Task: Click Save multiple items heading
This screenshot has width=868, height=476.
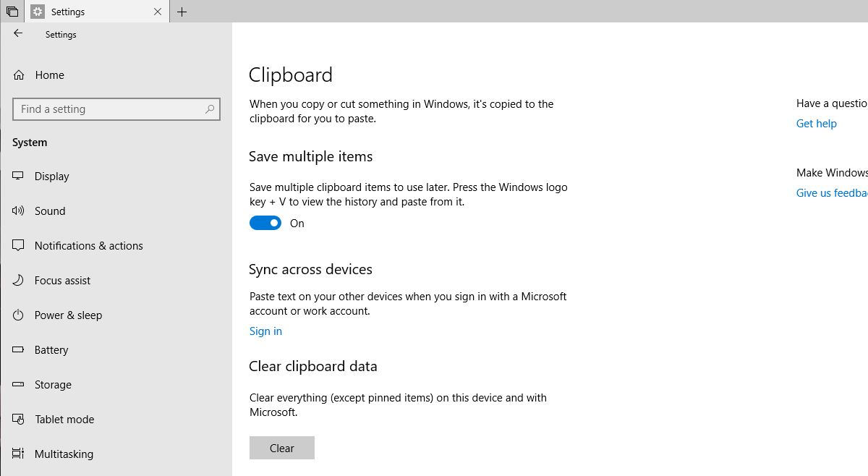Action: point(311,157)
